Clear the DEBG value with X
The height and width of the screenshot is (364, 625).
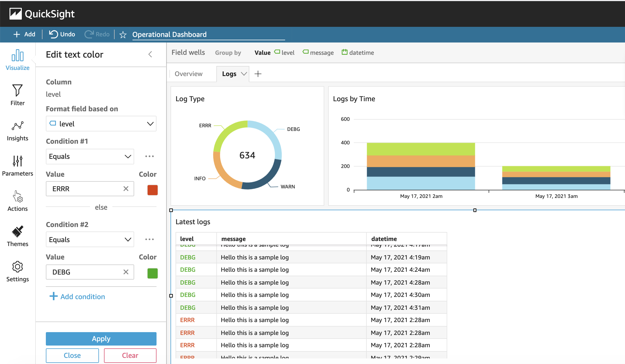(126, 272)
